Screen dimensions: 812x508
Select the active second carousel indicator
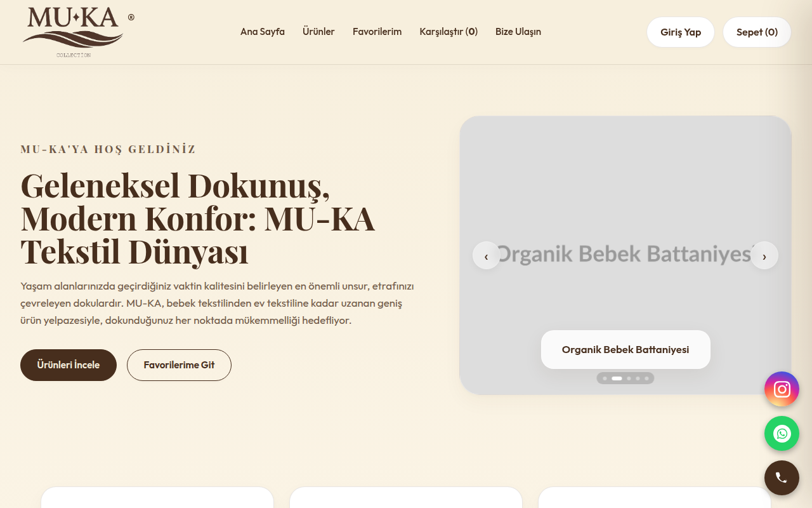[617, 378]
